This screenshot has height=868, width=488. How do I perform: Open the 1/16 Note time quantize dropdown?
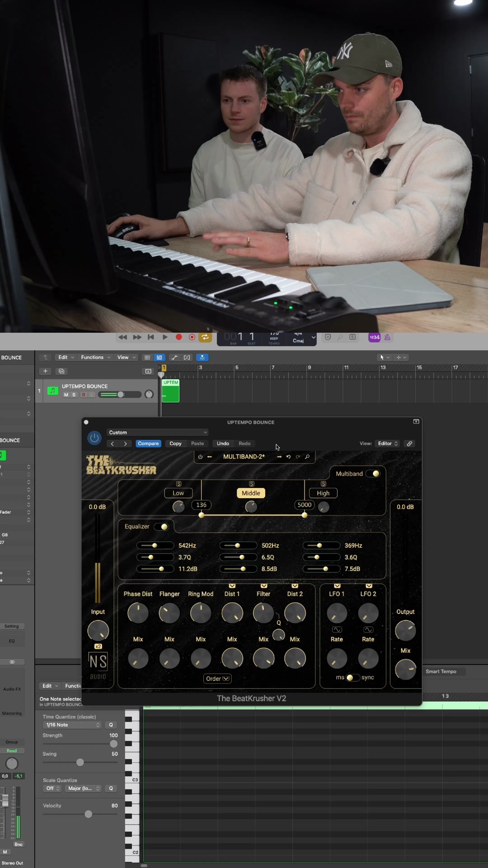(72, 725)
